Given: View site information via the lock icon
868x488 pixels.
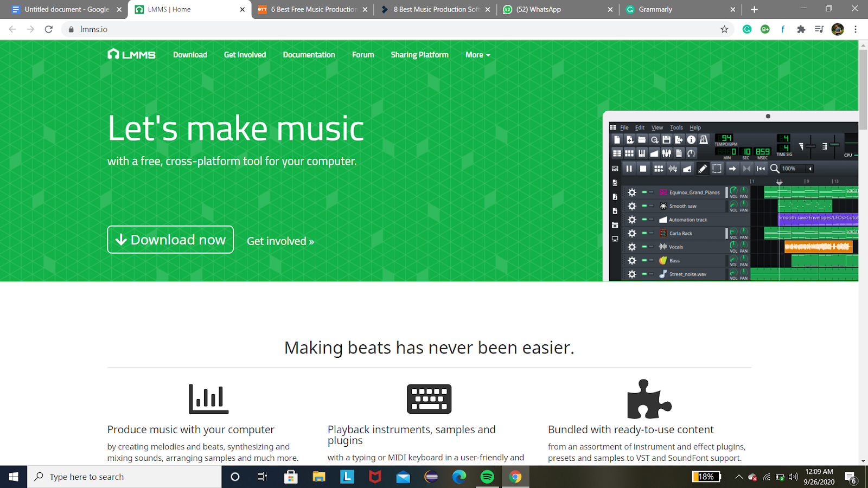Looking at the screenshot, I should 71,29.
